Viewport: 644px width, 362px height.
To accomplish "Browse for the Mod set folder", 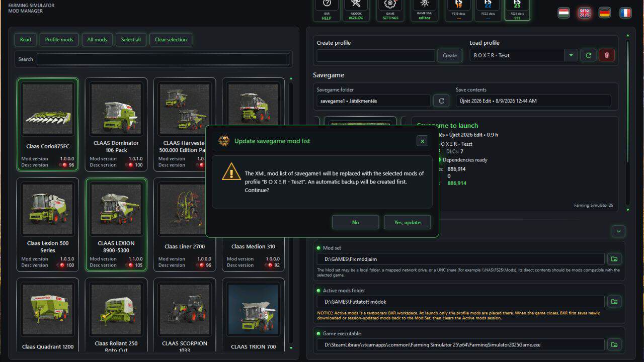I will pos(614,259).
